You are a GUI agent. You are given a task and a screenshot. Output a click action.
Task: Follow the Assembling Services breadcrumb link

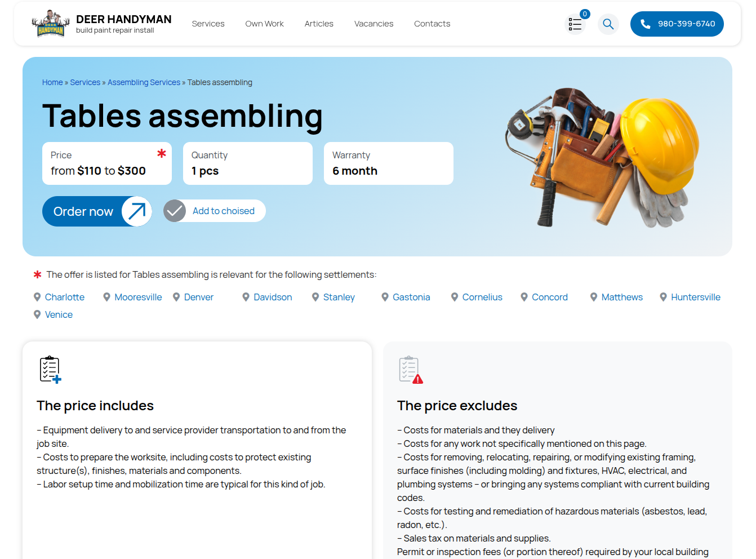point(144,82)
